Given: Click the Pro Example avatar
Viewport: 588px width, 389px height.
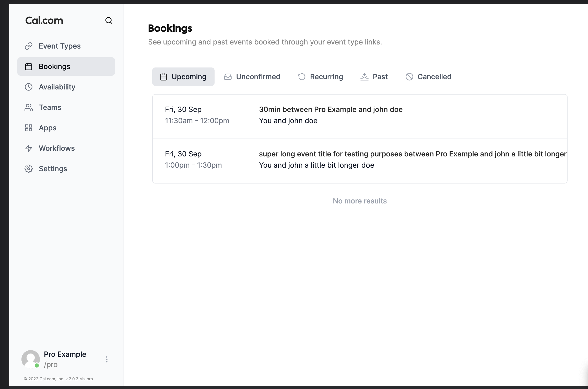Looking at the screenshot, I should click(x=31, y=359).
